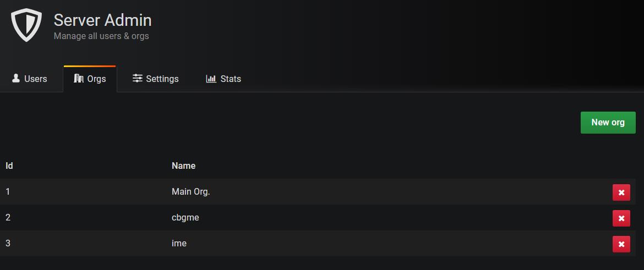Create a new org with New org button
The image size is (644, 270).
(608, 123)
